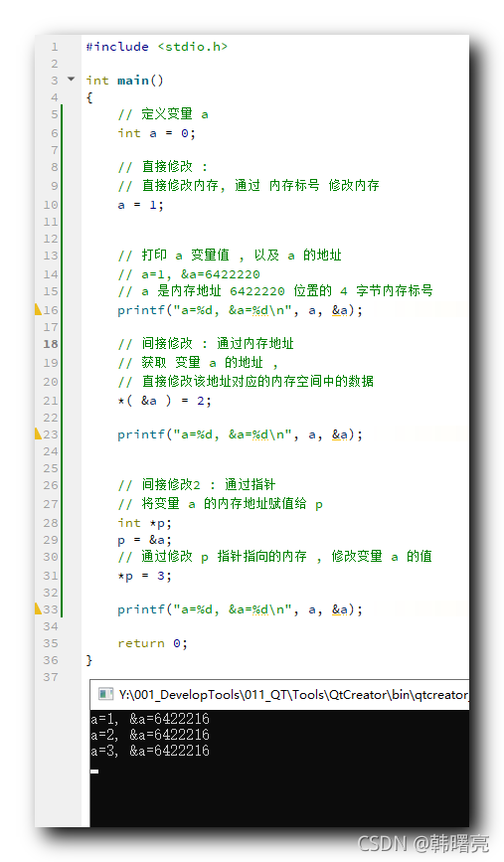This screenshot has width=504, height=862.
Task: Click the comment '// 定义变量 a'
Action: tap(163, 114)
